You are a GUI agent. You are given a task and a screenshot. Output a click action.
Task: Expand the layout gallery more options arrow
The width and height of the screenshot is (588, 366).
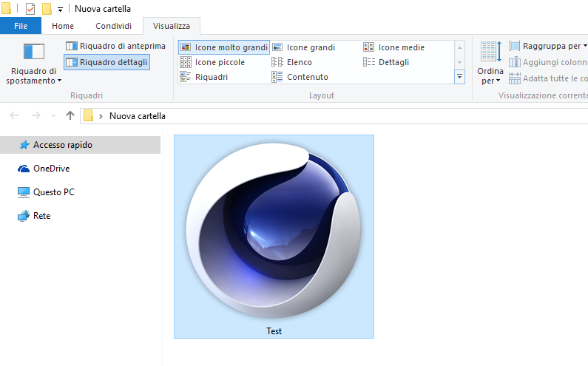[x=459, y=77]
